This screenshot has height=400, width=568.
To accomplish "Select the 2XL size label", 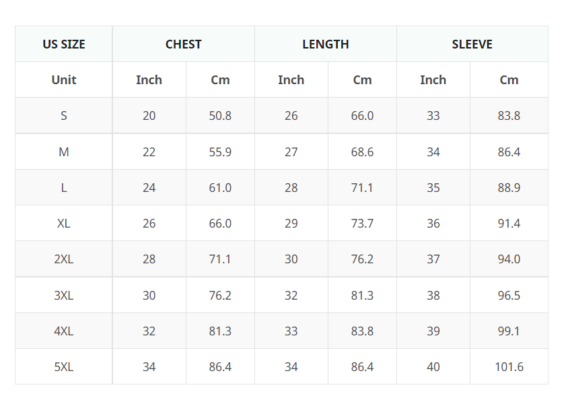I will point(64,259).
